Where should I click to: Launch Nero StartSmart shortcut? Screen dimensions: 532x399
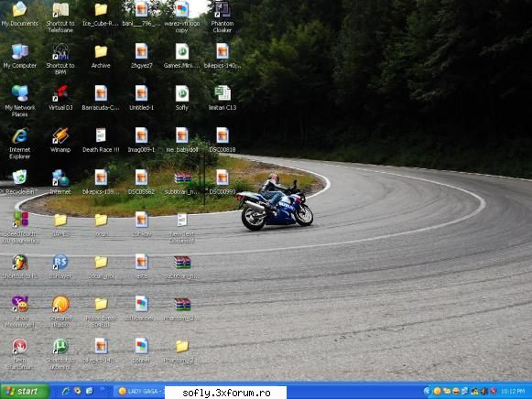coord(19,353)
